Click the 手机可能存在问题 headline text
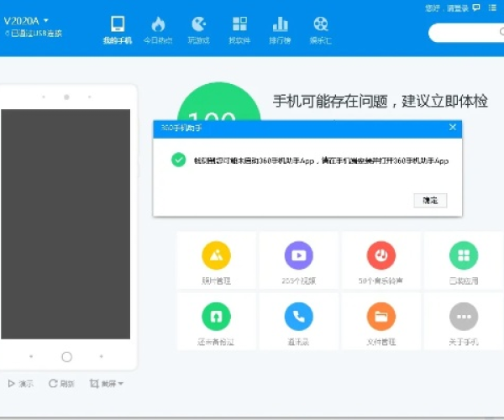This screenshot has height=420, width=504. coord(381,102)
